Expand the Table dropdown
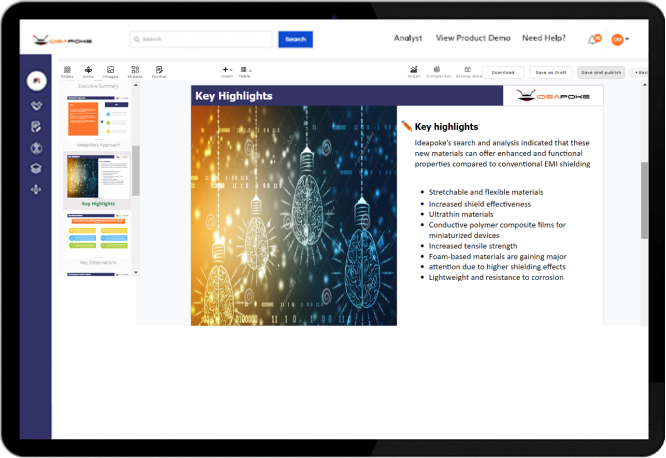Image resolution: width=666 pixels, height=458 pixels. point(245,71)
